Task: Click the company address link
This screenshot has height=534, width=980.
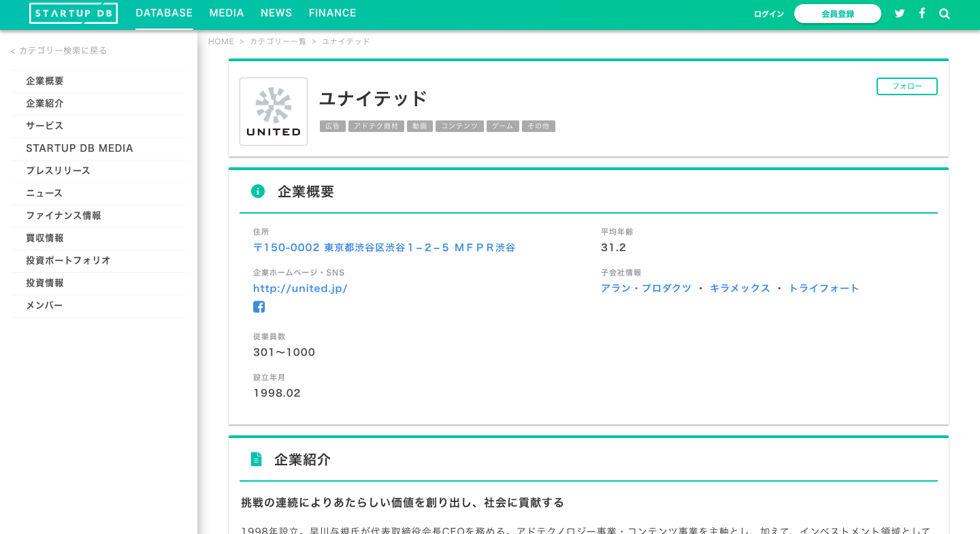Action: point(384,248)
